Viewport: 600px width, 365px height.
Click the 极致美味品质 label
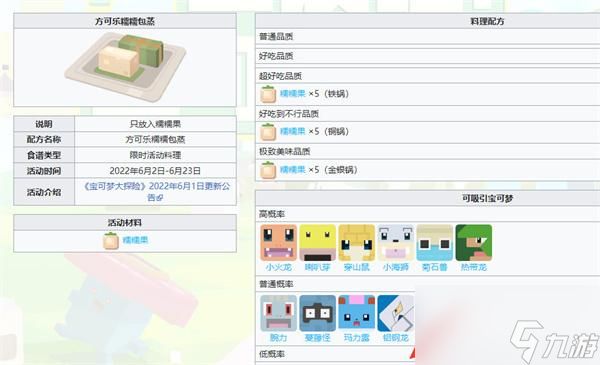[285, 152]
